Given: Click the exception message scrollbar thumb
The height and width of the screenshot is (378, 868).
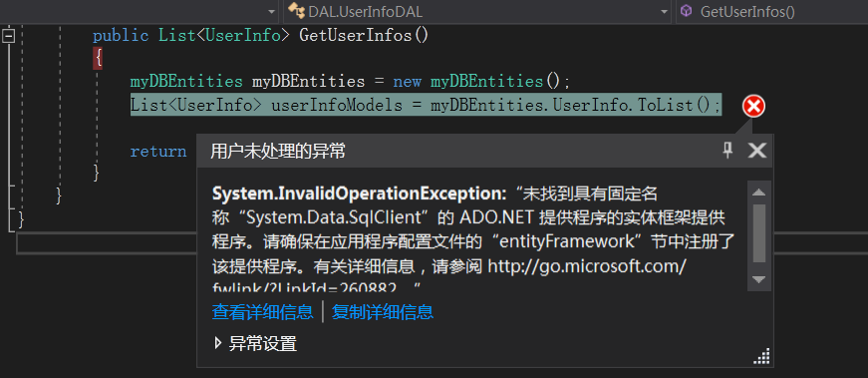Looking at the screenshot, I should (x=759, y=232).
